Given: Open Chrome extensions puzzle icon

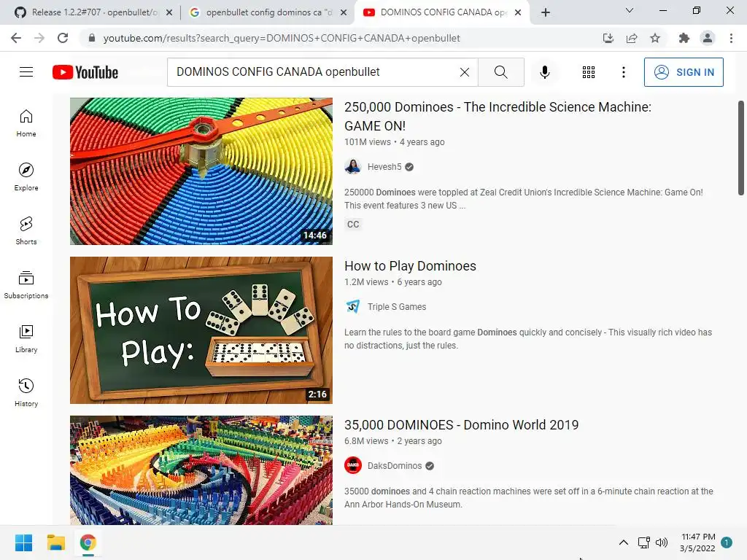Looking at the screenshot, I should 684,38.
